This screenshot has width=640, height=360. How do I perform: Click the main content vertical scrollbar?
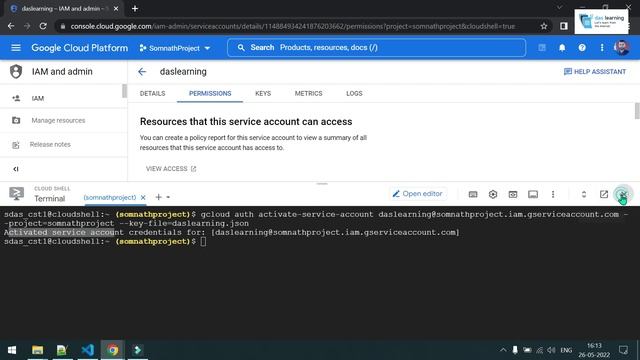pyautogui.click(x=637, y=111)
